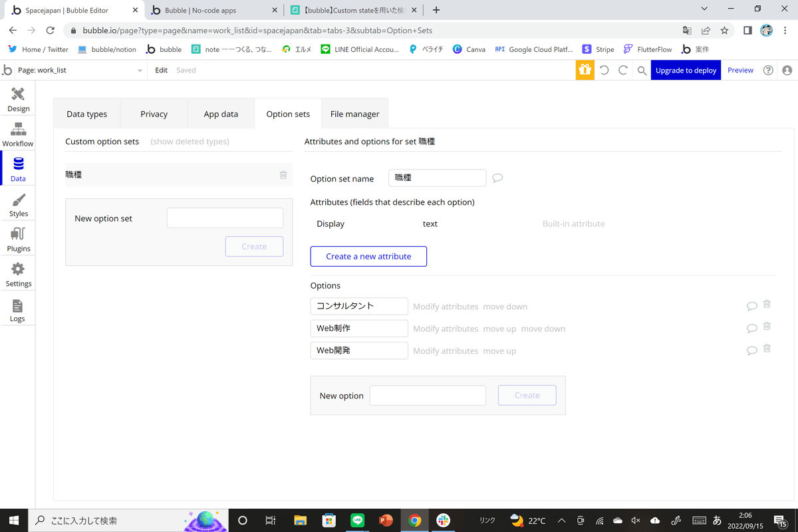Image resolution: width=798 pixels, height=532 pixels.
Task: Click the search magnifier icon in editor
Action: tap(642, 70)
